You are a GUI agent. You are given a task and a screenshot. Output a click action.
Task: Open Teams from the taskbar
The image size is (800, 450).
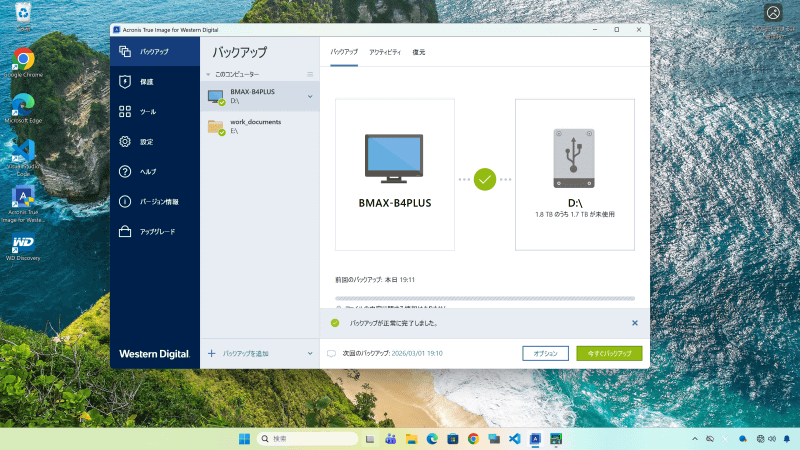[x=391, y=439]
